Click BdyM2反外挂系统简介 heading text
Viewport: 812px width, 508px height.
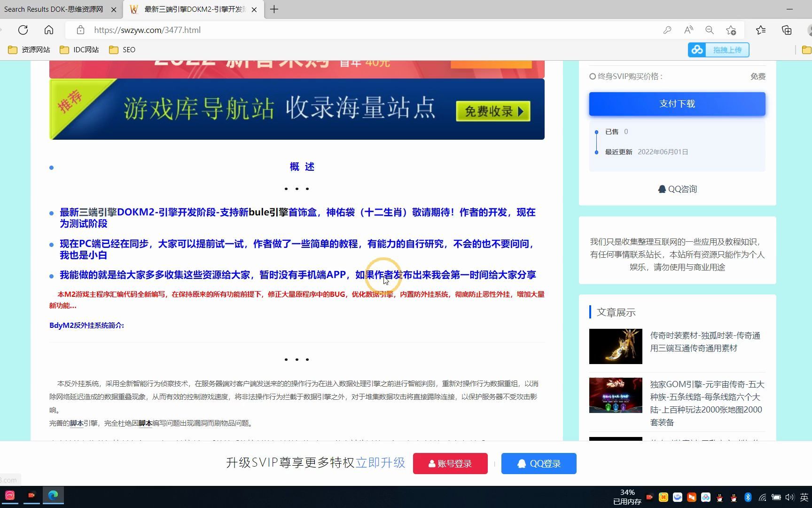(x=86, y=325)
